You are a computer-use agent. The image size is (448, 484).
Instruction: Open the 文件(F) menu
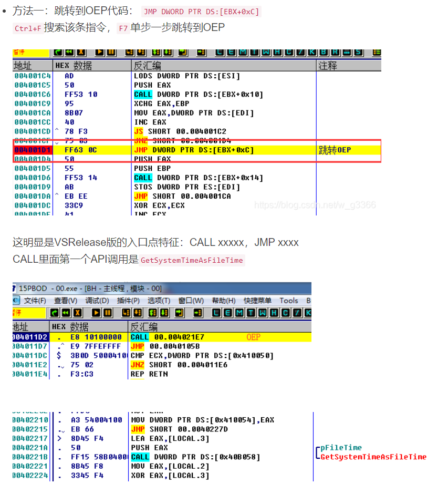(35, 301)
